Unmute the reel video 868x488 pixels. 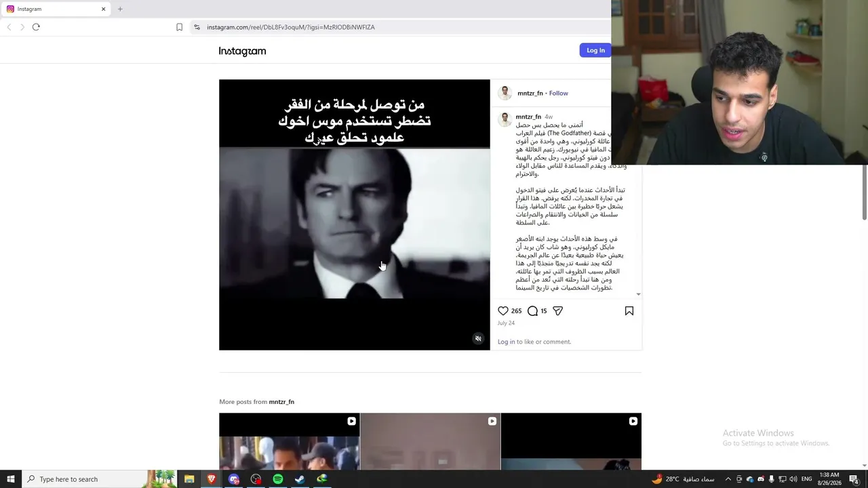[x=478, y=339]
